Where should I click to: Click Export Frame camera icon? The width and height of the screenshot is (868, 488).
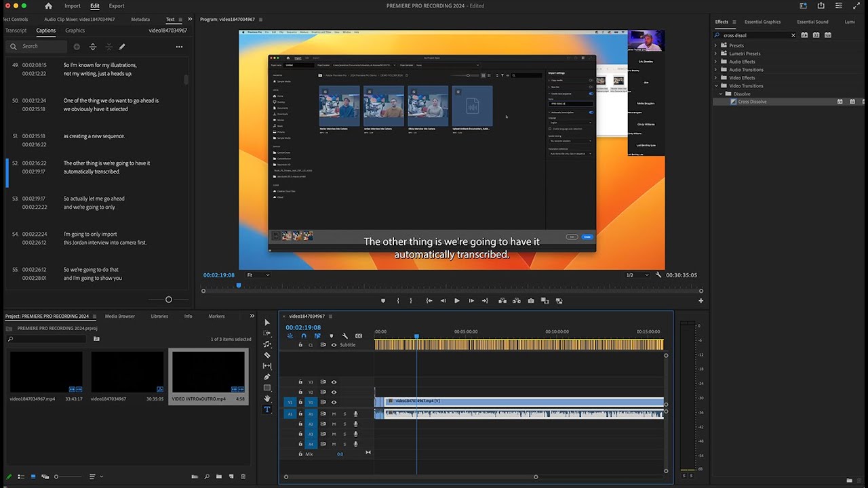(x=531, y=301)
